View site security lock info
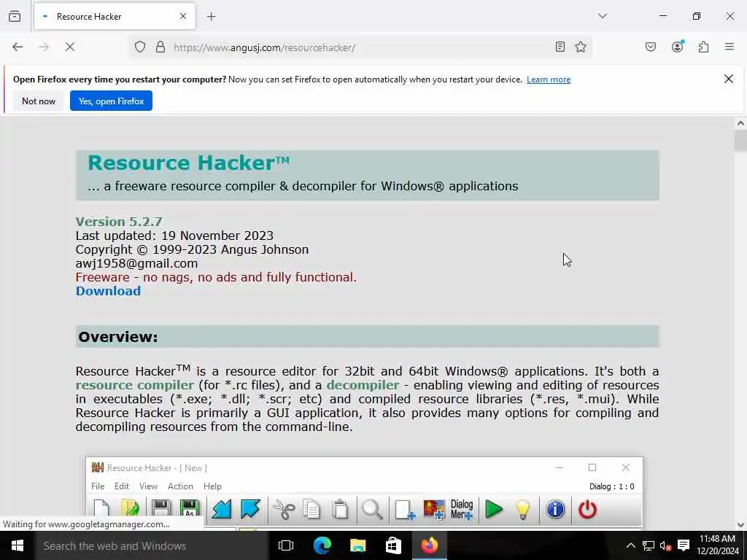 160,47
